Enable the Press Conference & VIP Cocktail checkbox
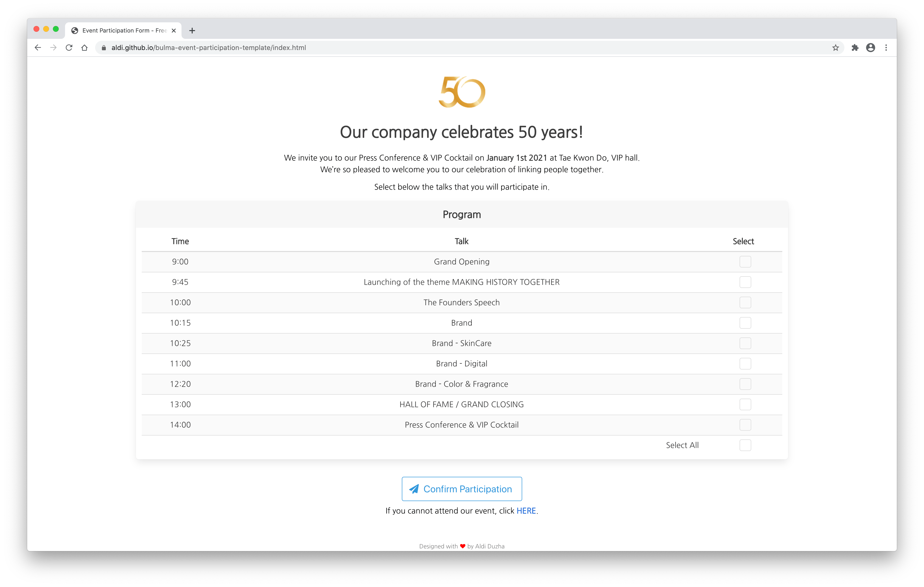Viewport: 924px width, 587px height. [745, 425]
